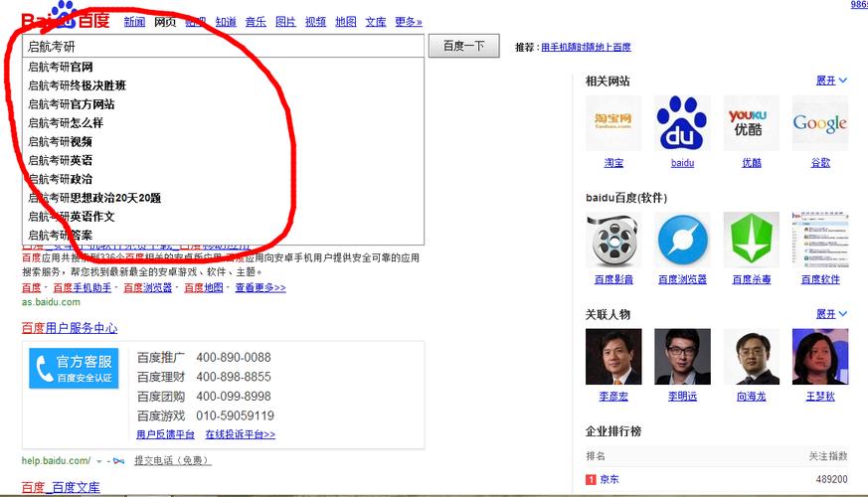
Task: Open the Youku site thumbnail
Action: pos(752,123)
